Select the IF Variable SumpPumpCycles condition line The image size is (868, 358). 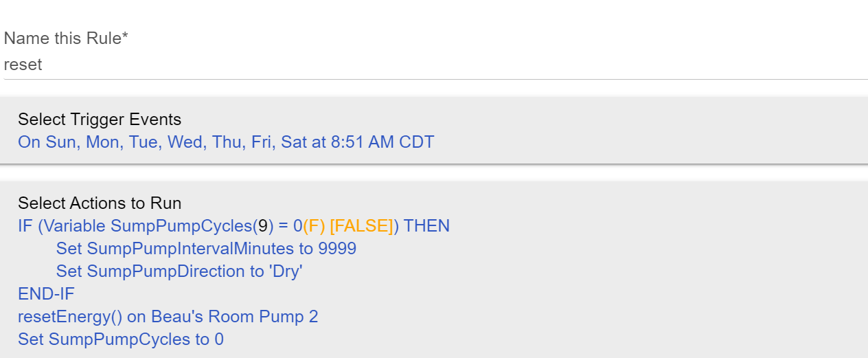(233, 226)
